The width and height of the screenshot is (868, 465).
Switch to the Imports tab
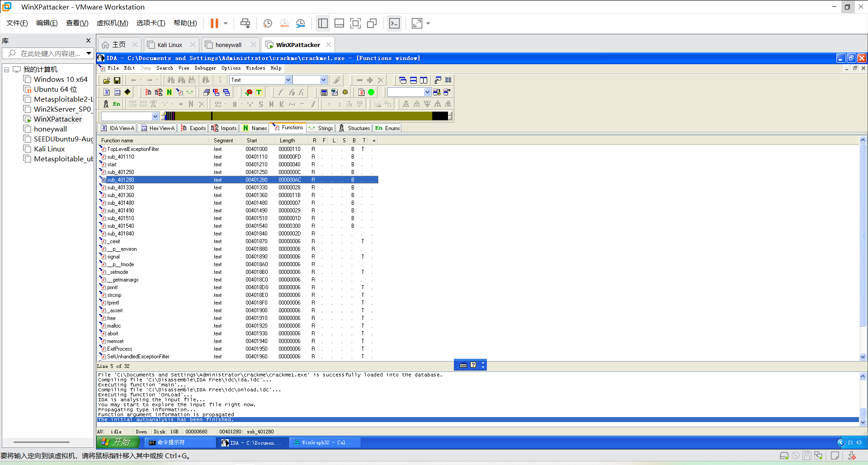224,128
